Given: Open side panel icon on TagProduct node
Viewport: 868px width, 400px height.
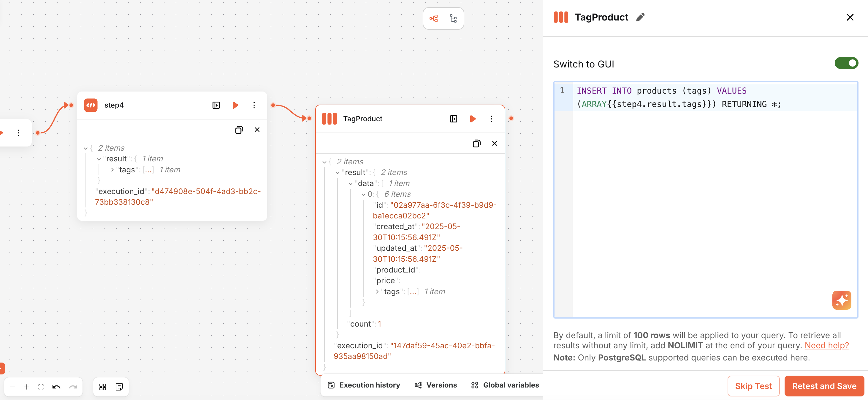Looking at the screenshot, I should 454,119.
